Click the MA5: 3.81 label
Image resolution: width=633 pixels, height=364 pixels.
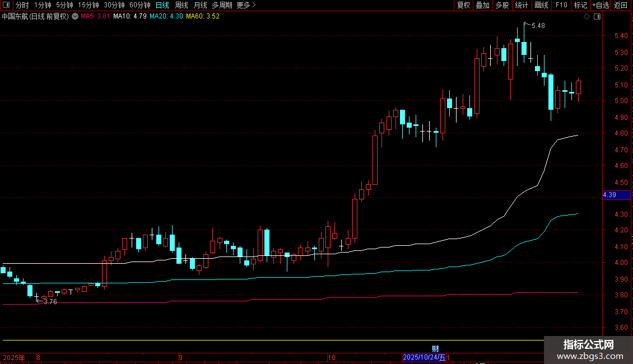(95, 17)
